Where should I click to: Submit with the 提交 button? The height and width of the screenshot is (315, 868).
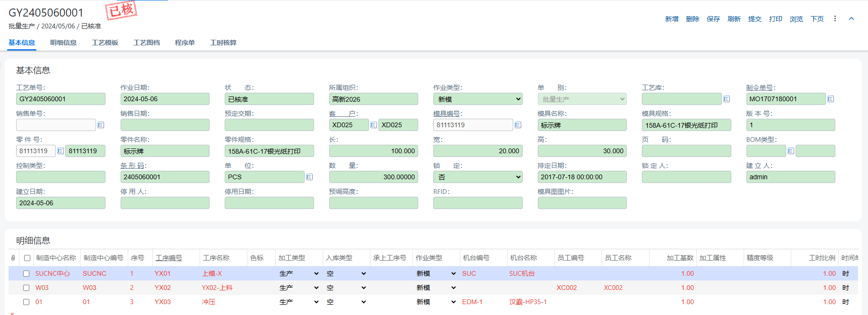pos(755,19)
